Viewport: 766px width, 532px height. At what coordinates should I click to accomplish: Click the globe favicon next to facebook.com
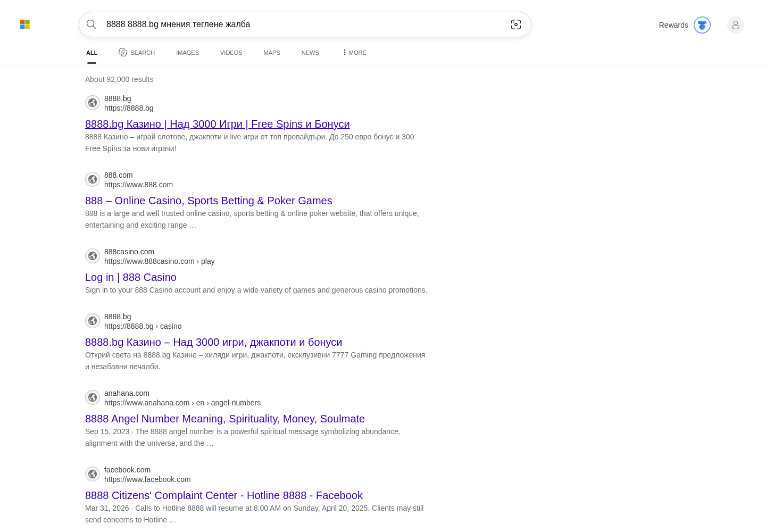[93, 474]
